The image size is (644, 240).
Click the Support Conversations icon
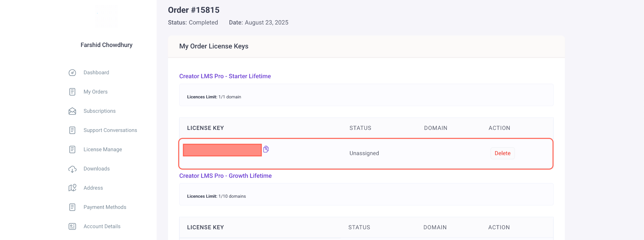72,130
